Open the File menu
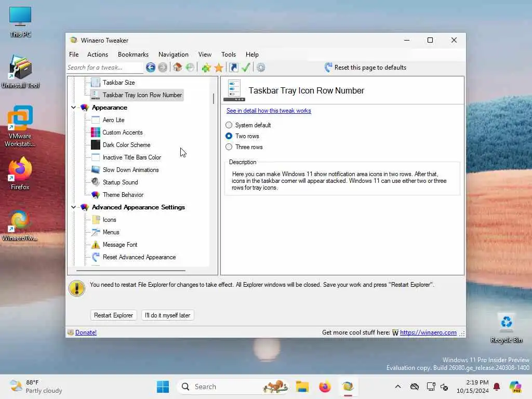532x399 pixels. click(74, 54)
